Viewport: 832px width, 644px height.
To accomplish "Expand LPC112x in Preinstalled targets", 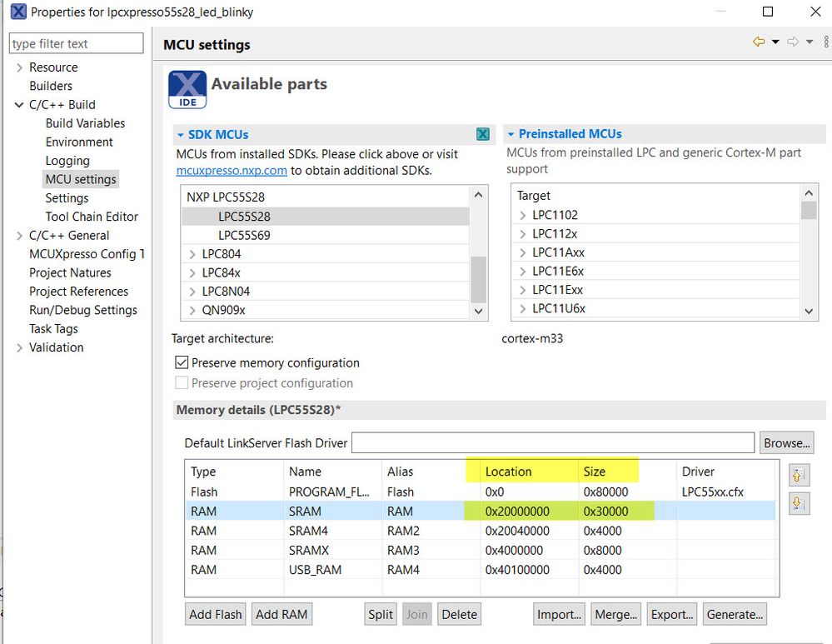I will [x=523, y=233].
